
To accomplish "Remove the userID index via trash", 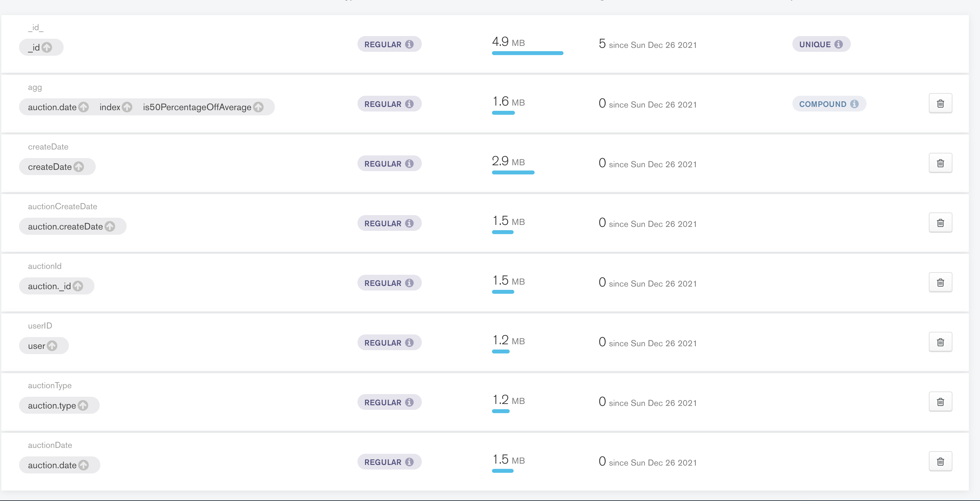I will (940, 342).
